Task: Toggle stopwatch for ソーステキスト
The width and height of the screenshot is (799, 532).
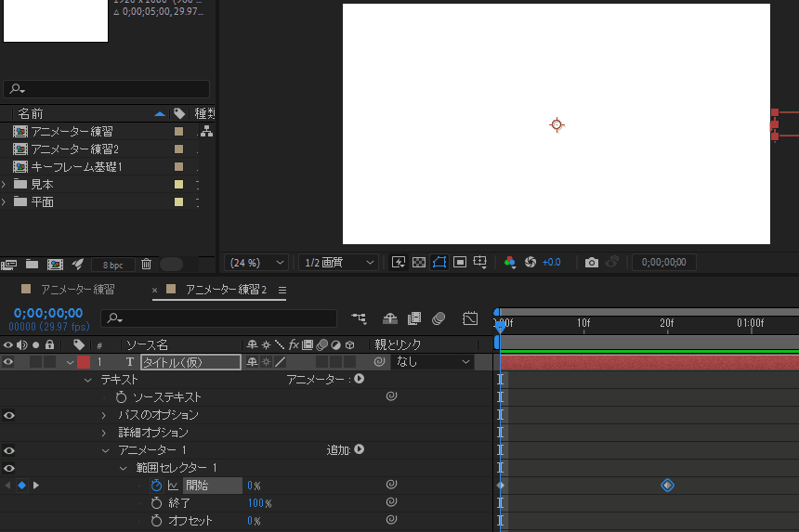Action: (121, 397)
